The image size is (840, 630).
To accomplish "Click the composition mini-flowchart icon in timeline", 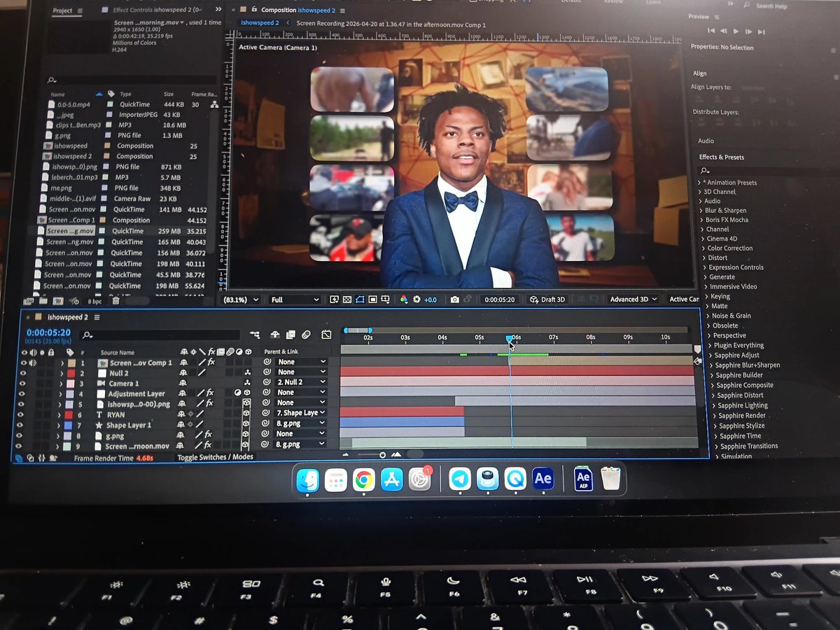I will (254, 335).
